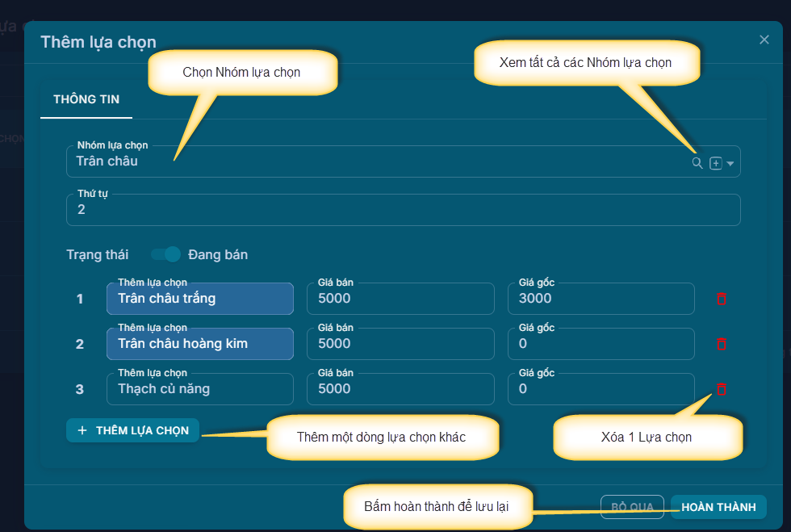
Task: Edit the Trân châu hoàng kim name field
Action: [199, 344]
